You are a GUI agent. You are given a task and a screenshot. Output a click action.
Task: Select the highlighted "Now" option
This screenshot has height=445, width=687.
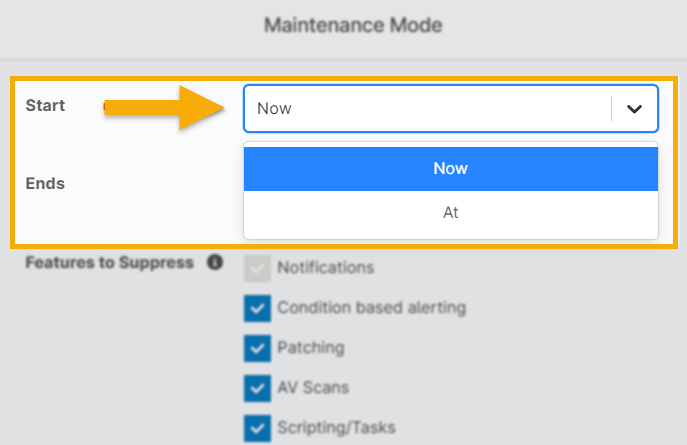coord(450,168)
